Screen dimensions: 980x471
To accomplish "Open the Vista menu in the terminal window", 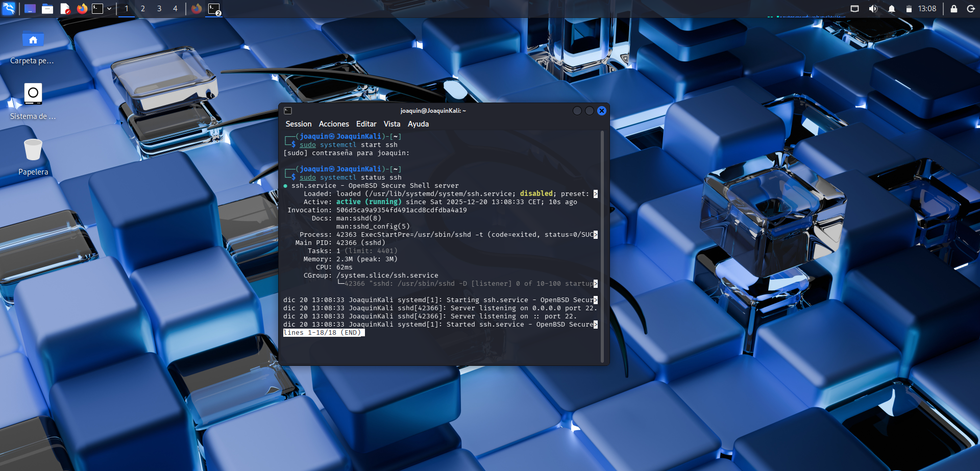I will 392,123.
